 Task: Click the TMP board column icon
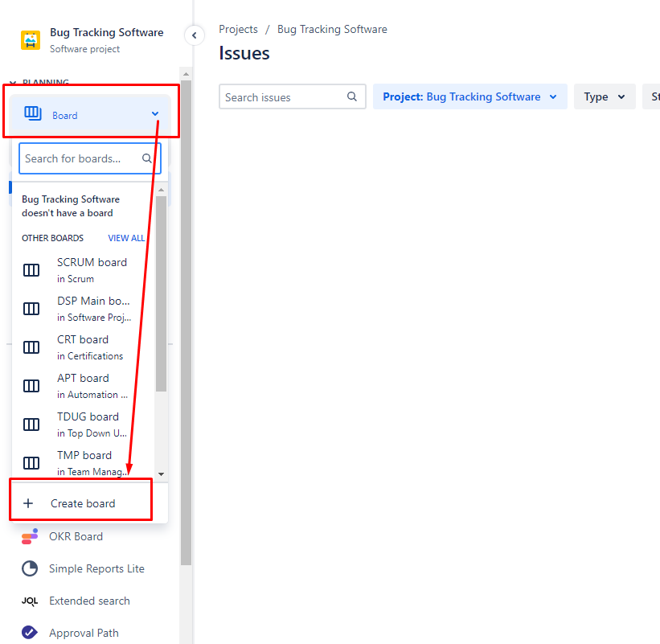[x=31, y=463]
